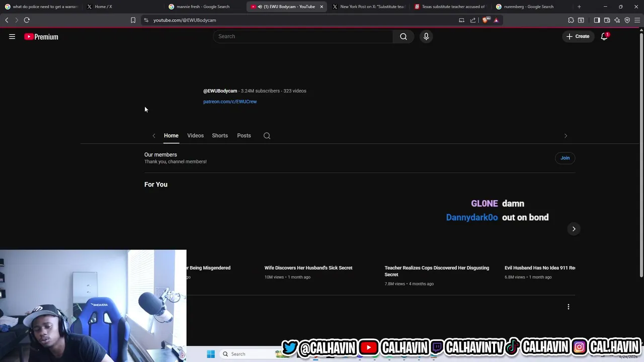Image resolution: width=644 pixels, height=362 pixels.
Task: Open the three-dot more options menu
Action: pos(569,307)
